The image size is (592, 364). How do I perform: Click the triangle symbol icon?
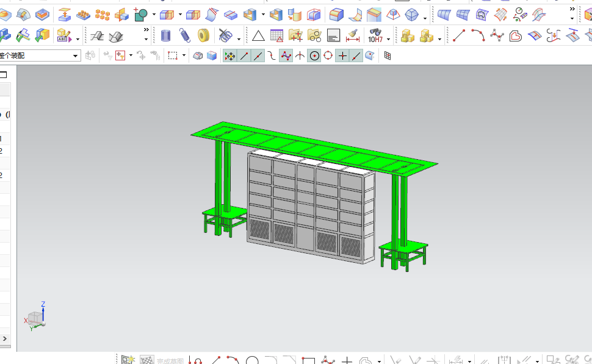pyautogui.click(x=258, y=36)
